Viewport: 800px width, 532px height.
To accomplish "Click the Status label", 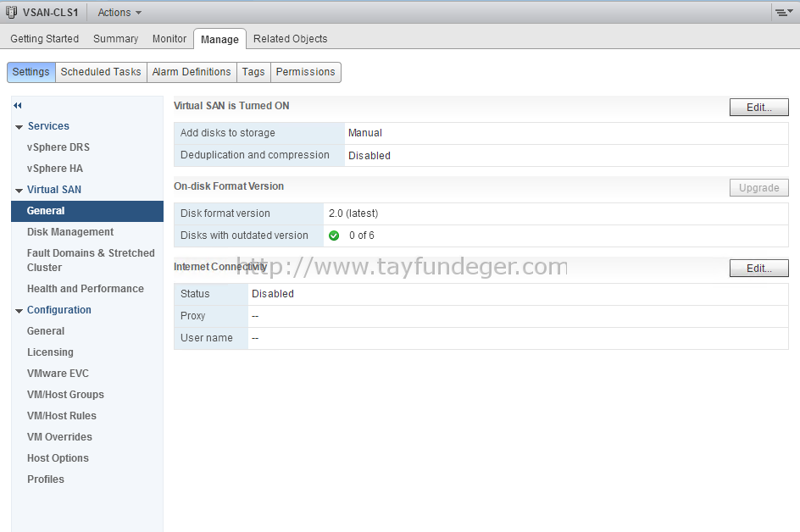I will (195, 294).
